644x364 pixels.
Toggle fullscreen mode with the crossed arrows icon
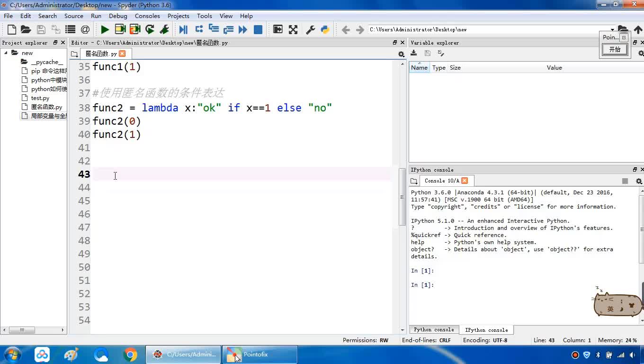click(293, 29)
